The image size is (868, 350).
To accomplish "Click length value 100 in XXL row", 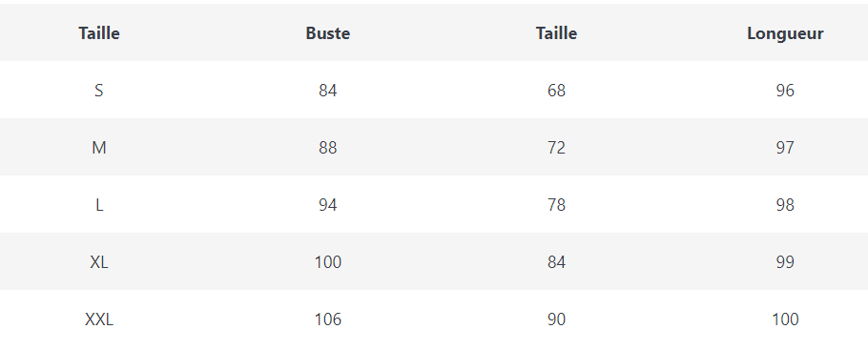I will (785, 319).
